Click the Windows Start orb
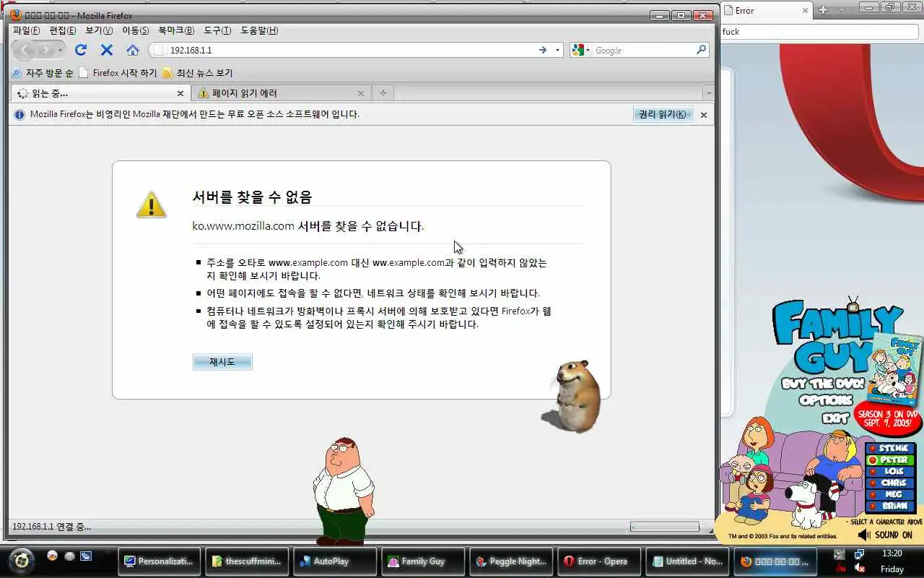 click(22, 560)
